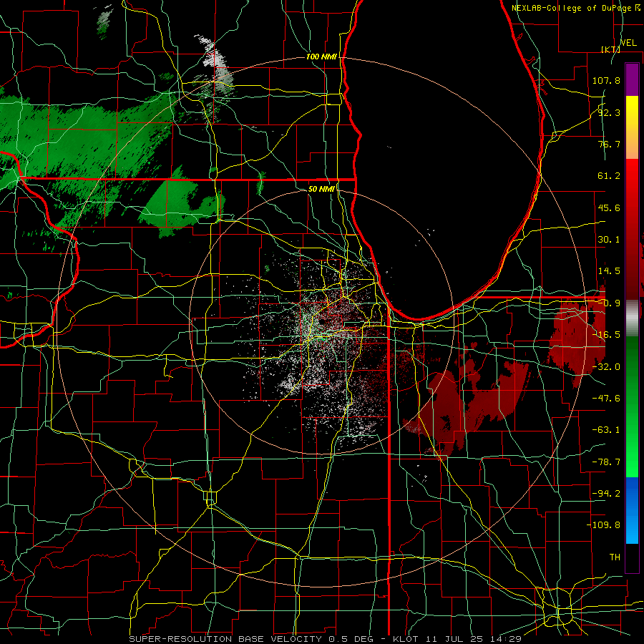Click the 92.3 velocity scale value
The height and width of the screenshot is (644, 644).
click(609, 112)
